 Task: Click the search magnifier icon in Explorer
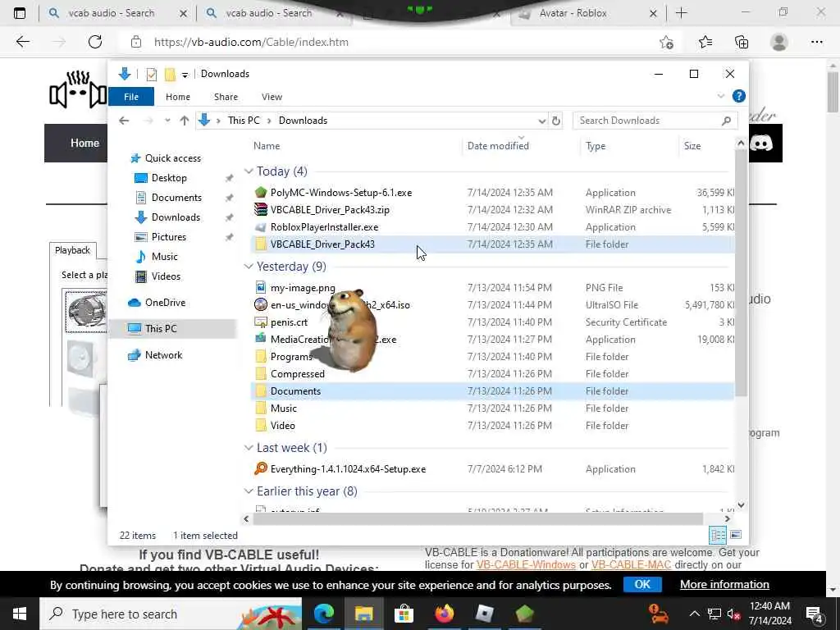click(x=727, y=121)
